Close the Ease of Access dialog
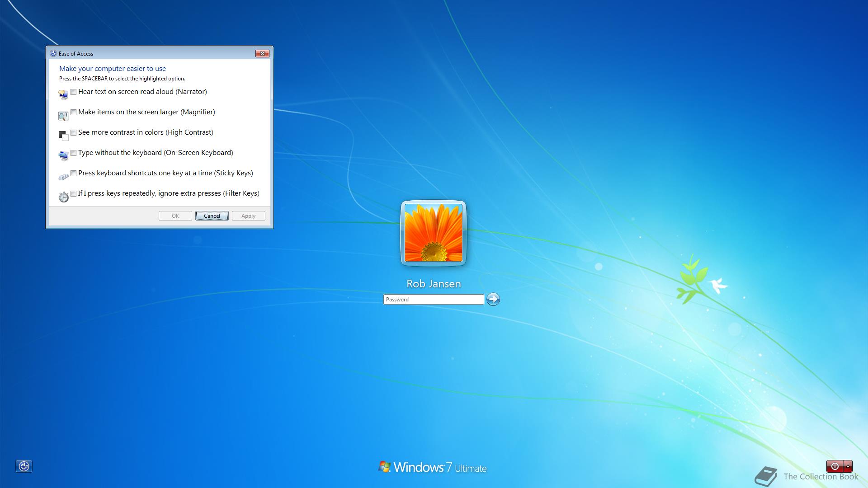 click(x=262, y=53)
